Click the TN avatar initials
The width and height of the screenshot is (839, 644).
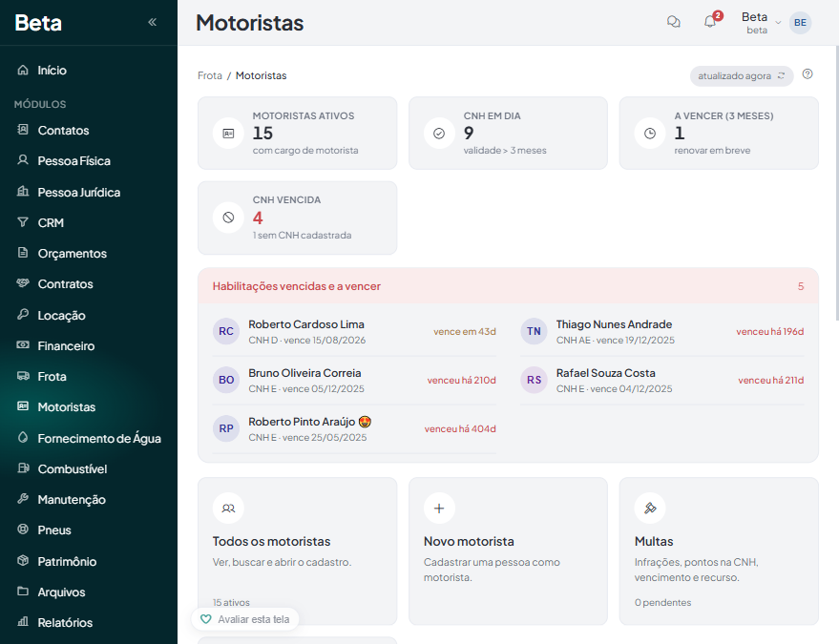(x=534, y=331)
